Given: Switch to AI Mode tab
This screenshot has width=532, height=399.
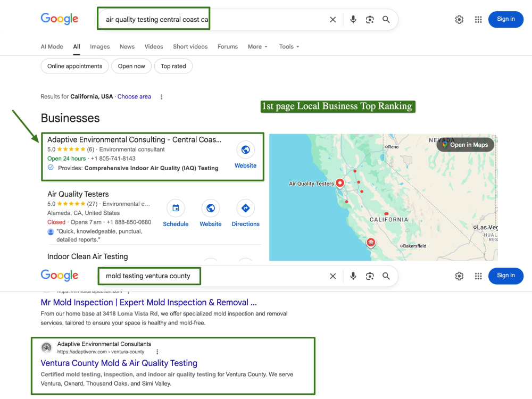Looking at the screenshot, I should tap(52, 46).
